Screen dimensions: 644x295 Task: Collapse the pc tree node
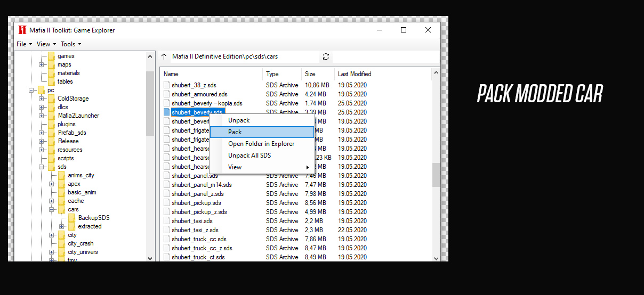(31, 90)
